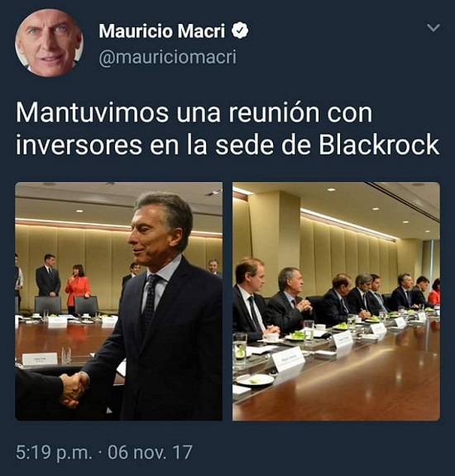Open the right conference table photo
Screen dimensions: 455x476
point(336,301)
